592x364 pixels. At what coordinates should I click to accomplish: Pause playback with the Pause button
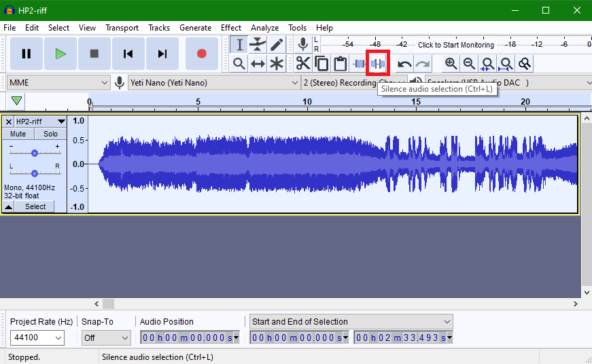[26, 54]
